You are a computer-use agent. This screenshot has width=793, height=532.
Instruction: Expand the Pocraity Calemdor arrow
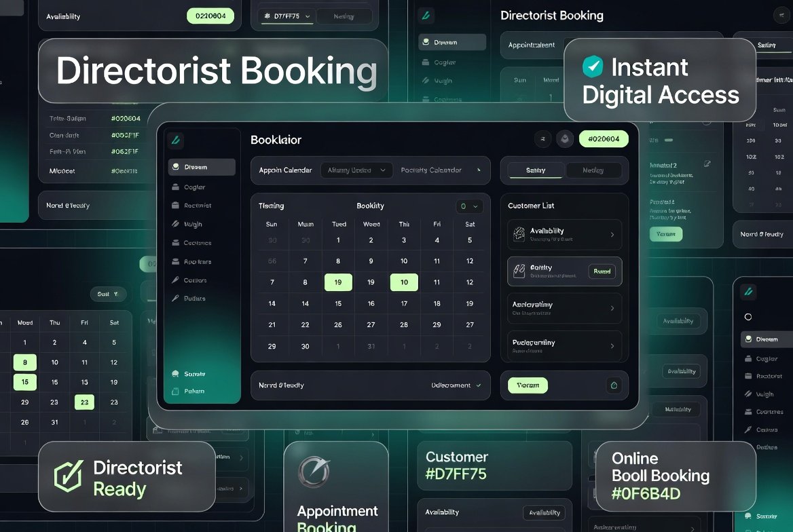point(479,170)
